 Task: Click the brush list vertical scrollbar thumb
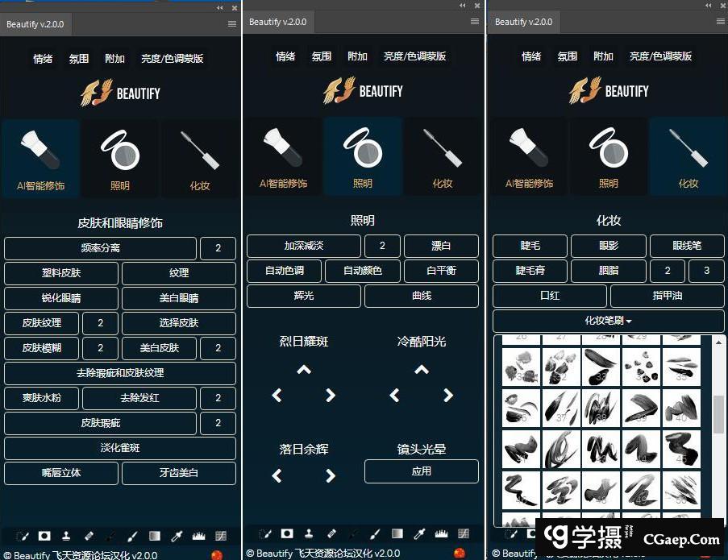point(718,414)
